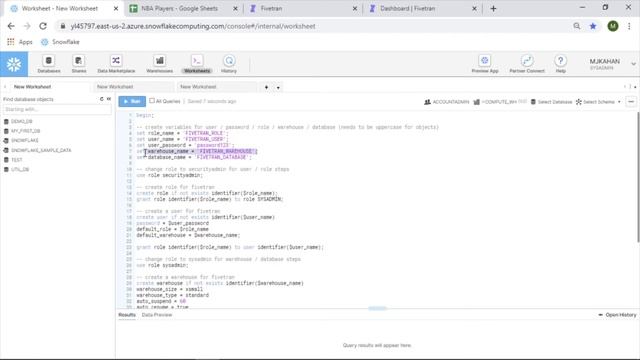The image size is (640, 360).
Task: Add a new worksheet with plus button
Action: pos(267,87)
